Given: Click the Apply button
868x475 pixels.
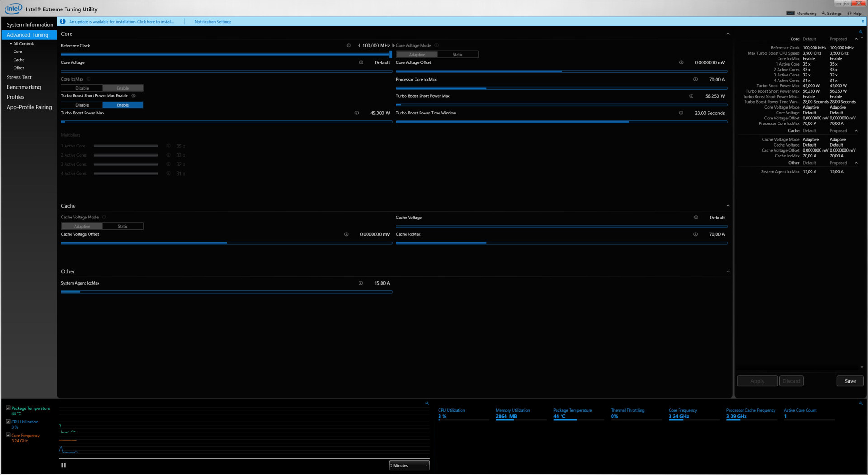Looking at the screenshot, I should (x=757, y=381).
